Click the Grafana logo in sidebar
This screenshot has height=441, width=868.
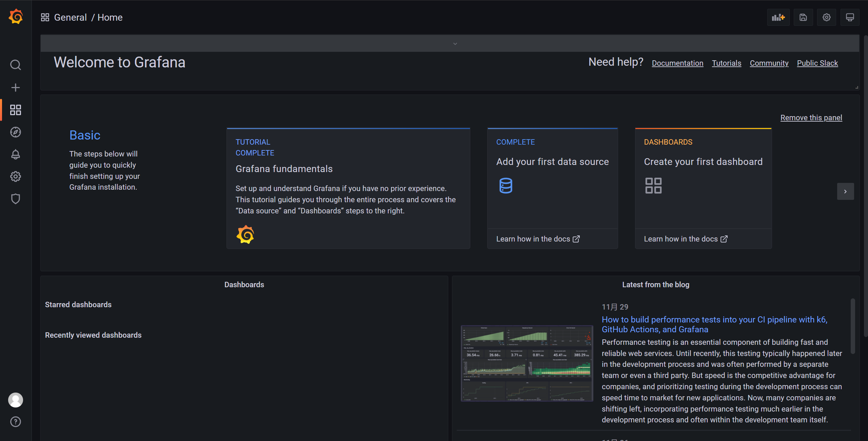click(x=16, y=17)
